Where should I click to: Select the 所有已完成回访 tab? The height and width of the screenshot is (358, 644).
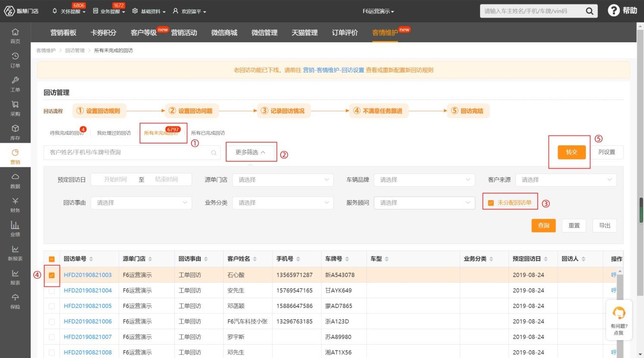208,133
